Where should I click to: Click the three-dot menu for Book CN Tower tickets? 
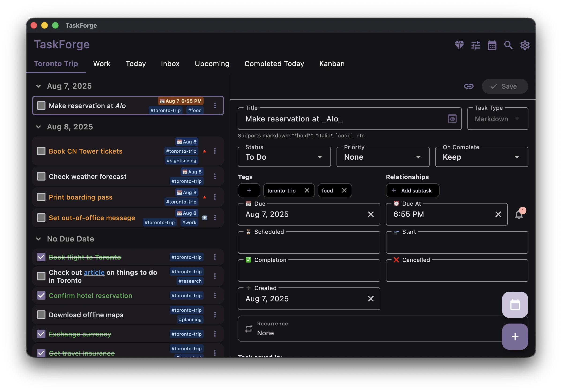tap(215, 151)
